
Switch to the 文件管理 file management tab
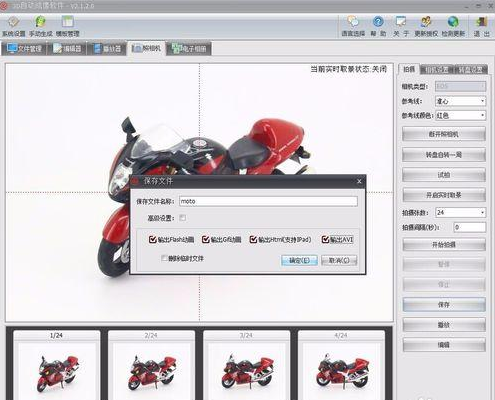click(24, 49)
